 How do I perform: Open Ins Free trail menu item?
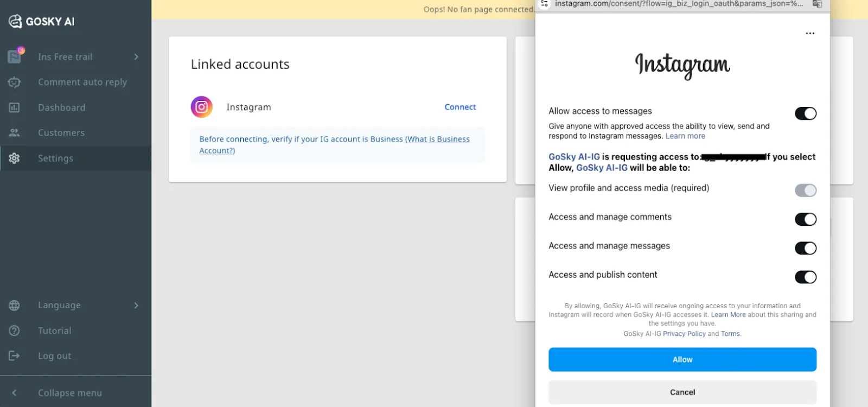[x=75, y=56]
